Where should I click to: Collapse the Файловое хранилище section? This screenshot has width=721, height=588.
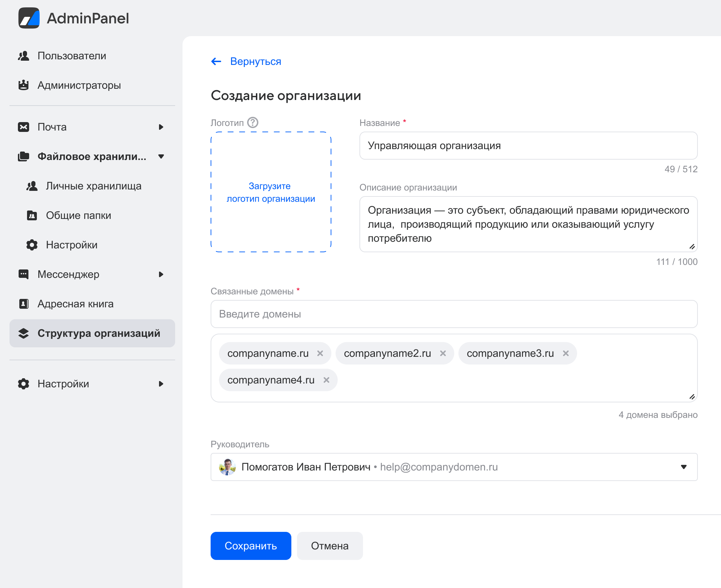pos(161,156)
